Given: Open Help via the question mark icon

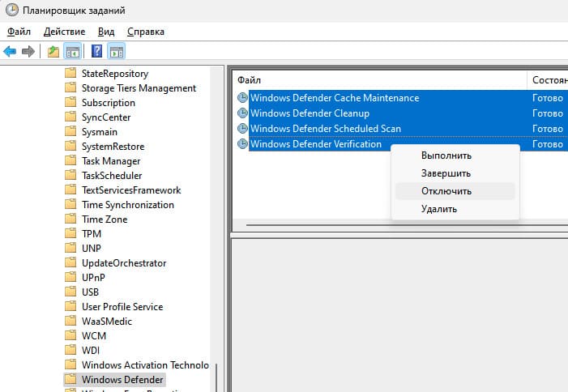Looking at the screenshot, I should (96, 52).
